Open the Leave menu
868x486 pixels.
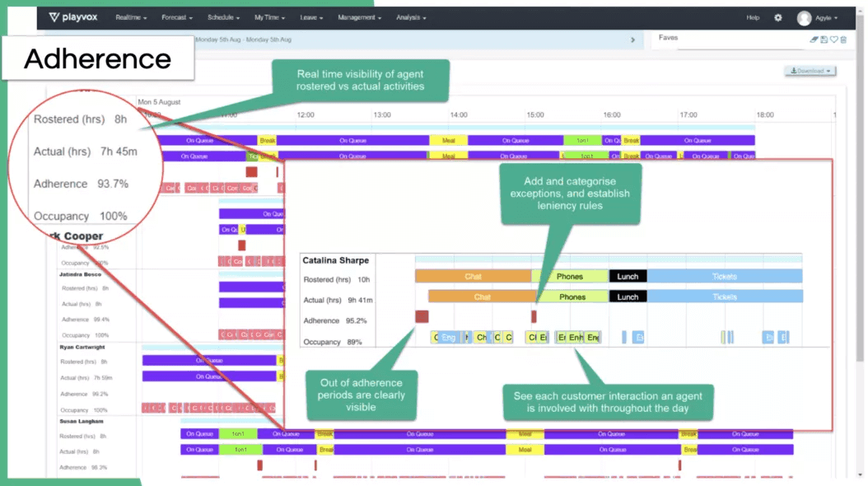[x=311, y=18]
